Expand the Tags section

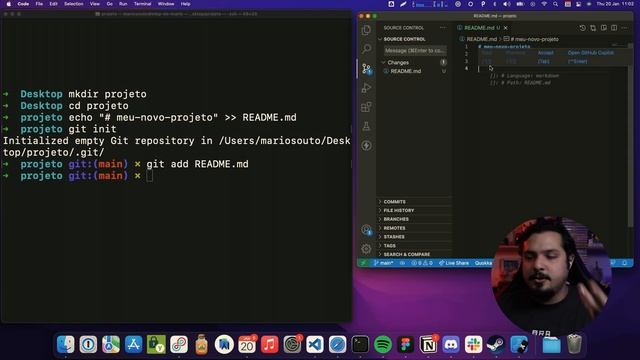click(x=414, y=245)
